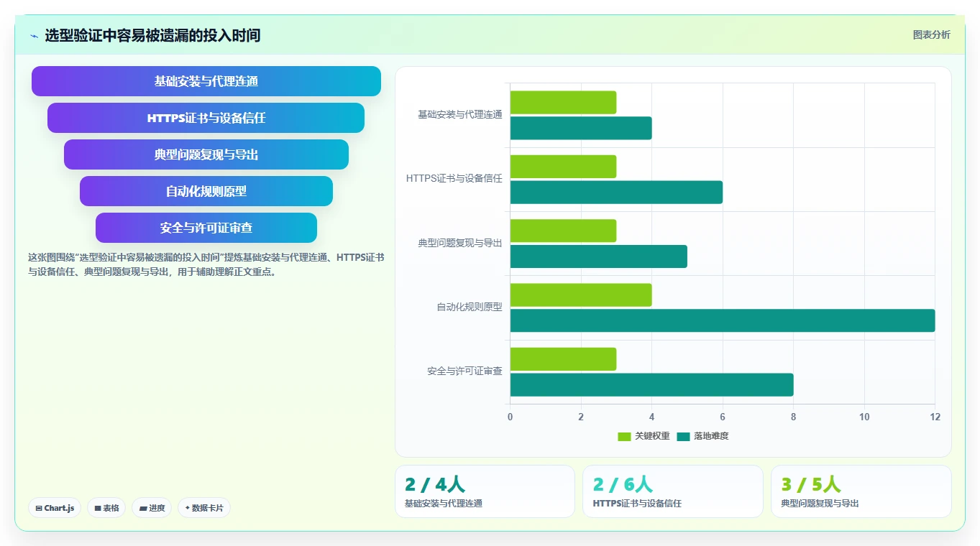Click the 2 / 6人 data card
Image resolution: width=980 pixels, height=546 pixels.
tap(673, 491)
